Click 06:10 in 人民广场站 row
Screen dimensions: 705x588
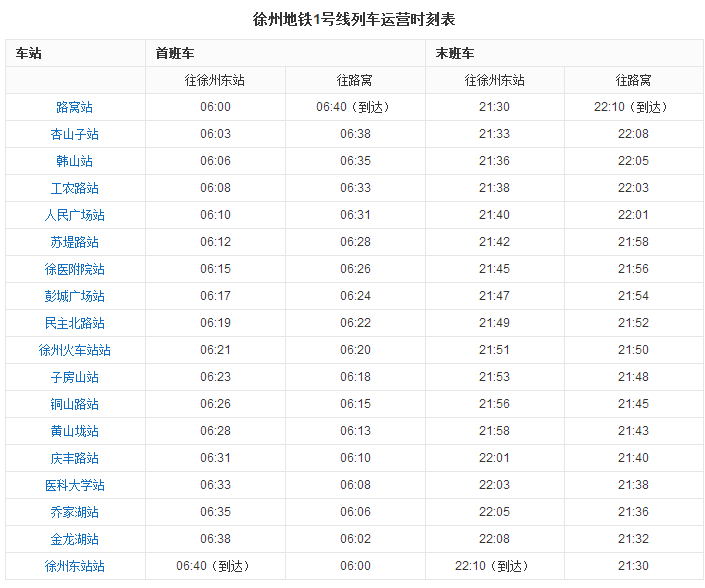pos(215,215)
